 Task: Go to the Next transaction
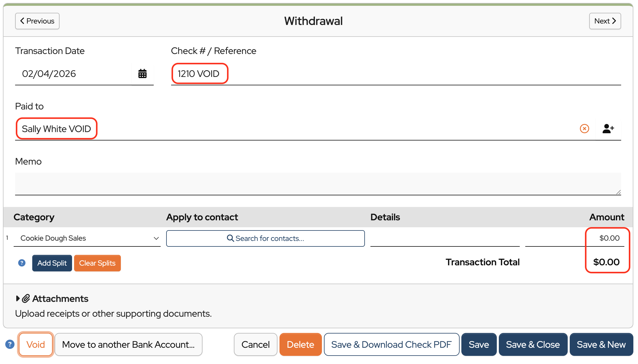[x=605, y=21]
